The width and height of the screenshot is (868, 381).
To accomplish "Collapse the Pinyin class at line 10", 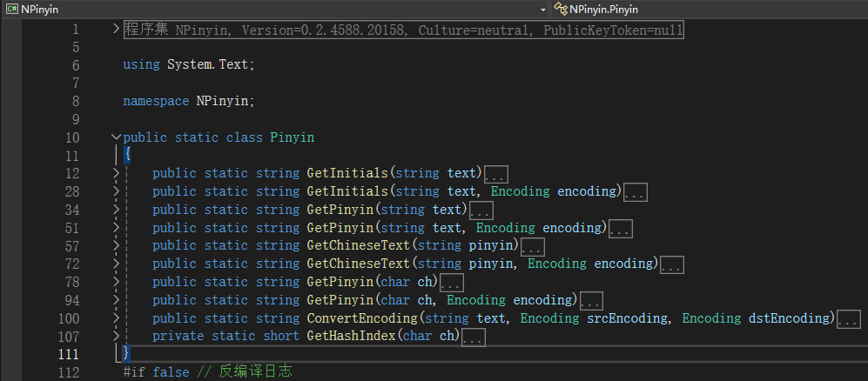I will click(117, 137).
